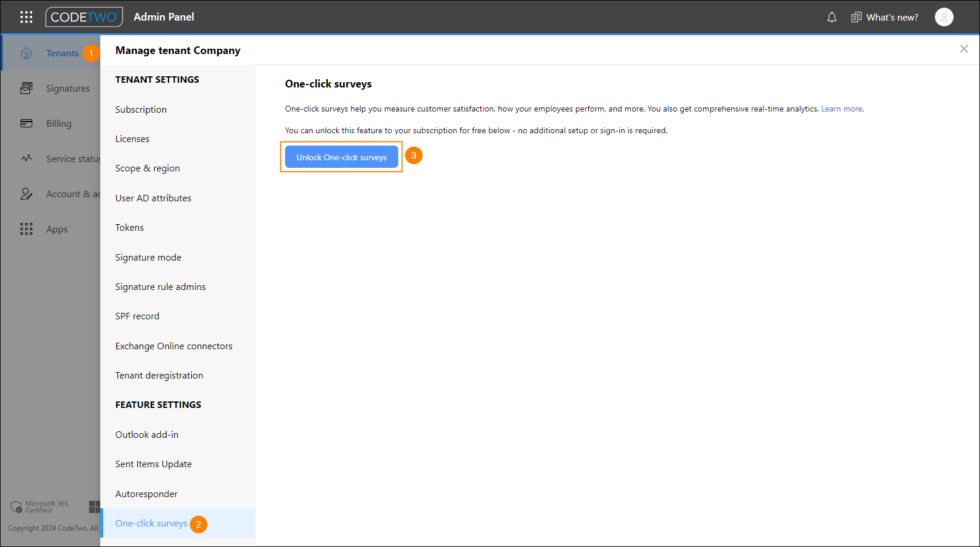Image resolution: width=980 pixels, height=547 pixels.
Task: Click the Account person-edit icon
Action: tap(26, 194)
